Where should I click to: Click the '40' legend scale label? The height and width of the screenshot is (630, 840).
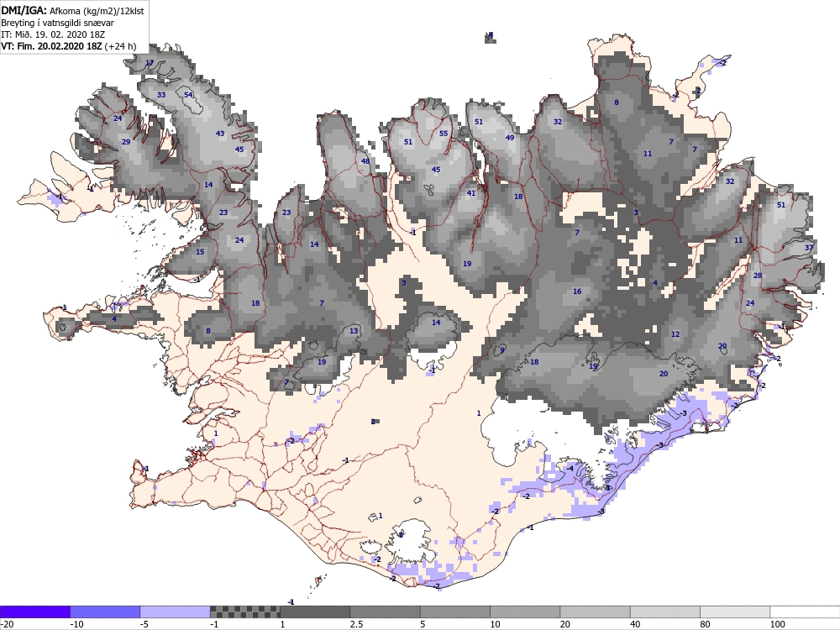636,625
